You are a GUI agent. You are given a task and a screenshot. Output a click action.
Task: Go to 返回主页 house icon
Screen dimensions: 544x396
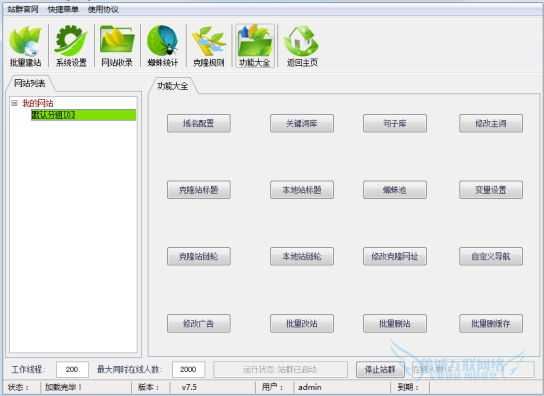302,46
